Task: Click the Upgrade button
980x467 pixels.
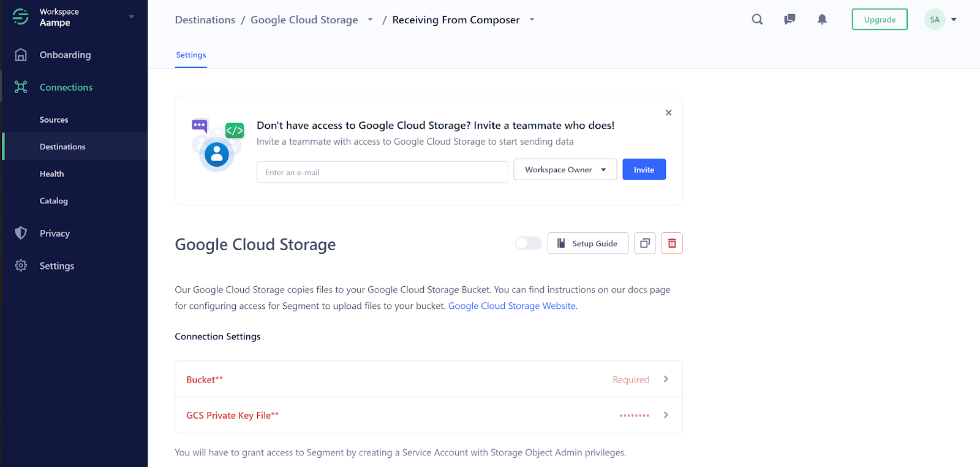Action: pyautogui.click(x=880, y=20)
